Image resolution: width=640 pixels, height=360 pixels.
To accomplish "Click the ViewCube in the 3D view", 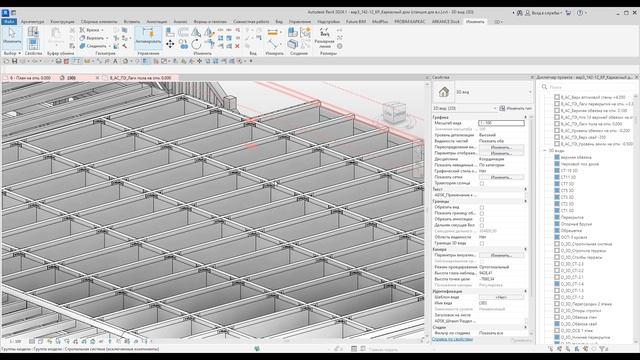I will pyautogui.click(x=395, y=112).
